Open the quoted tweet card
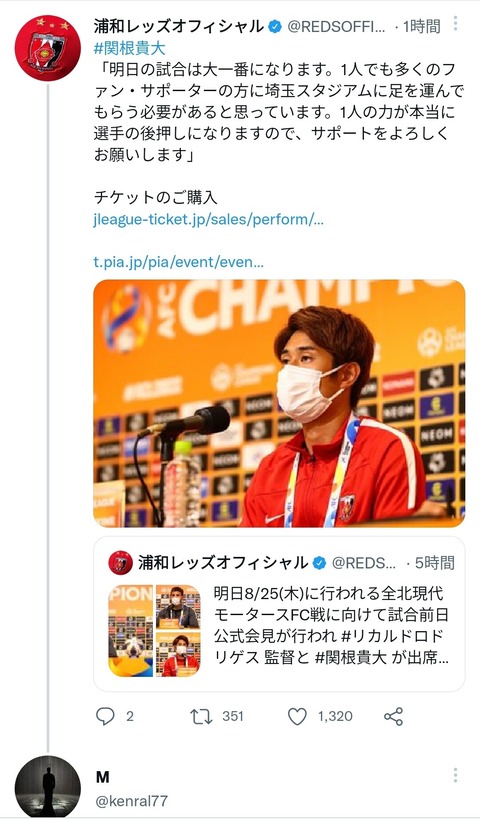The height and width of the screenshot is (820, 480). point(279,614)
